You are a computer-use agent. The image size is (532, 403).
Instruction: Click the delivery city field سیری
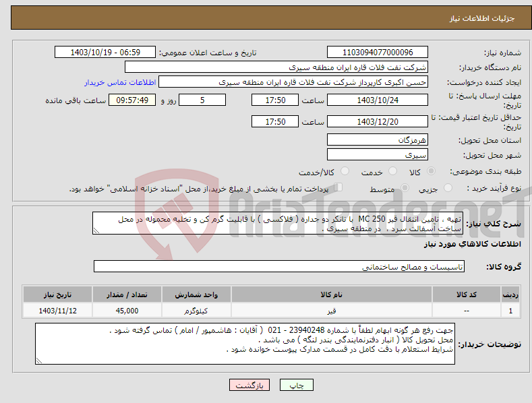pyautogui.click(x=378, y=155)
